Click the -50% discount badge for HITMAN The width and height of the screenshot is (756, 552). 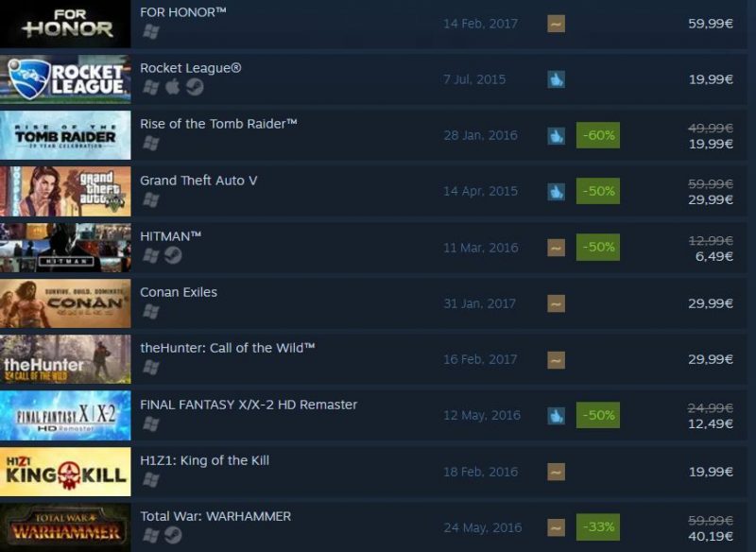[598, 248]
